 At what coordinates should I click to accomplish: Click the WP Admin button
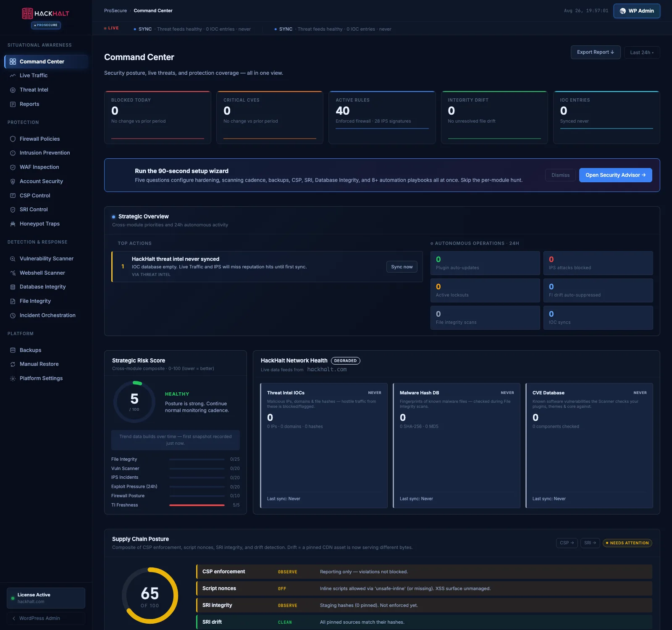pos(637,11)
